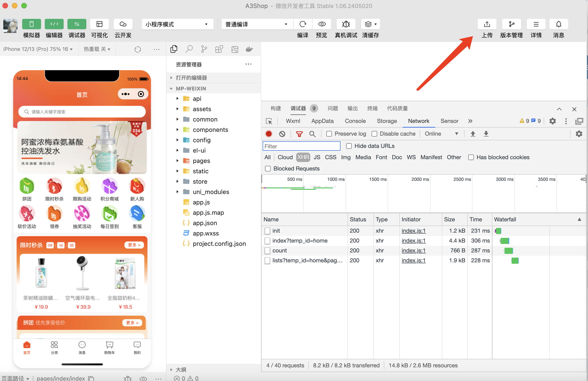
Task: Click the red record network log button
Action: 269,134
